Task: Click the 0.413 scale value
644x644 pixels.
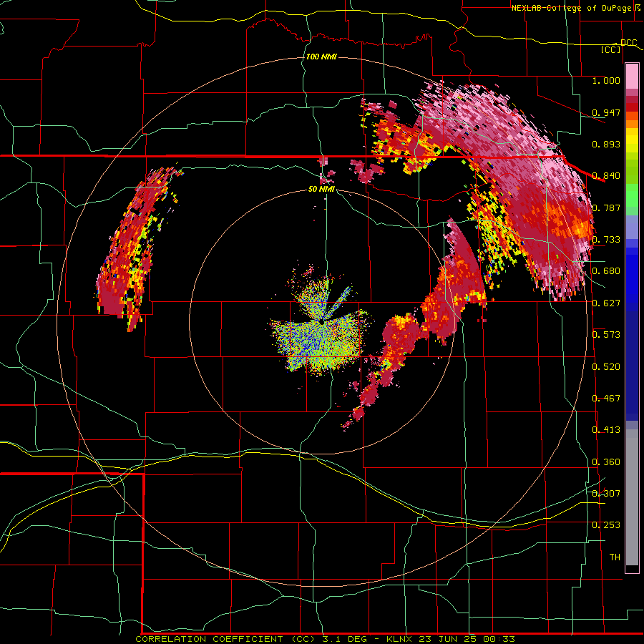Action: [606, 430]
